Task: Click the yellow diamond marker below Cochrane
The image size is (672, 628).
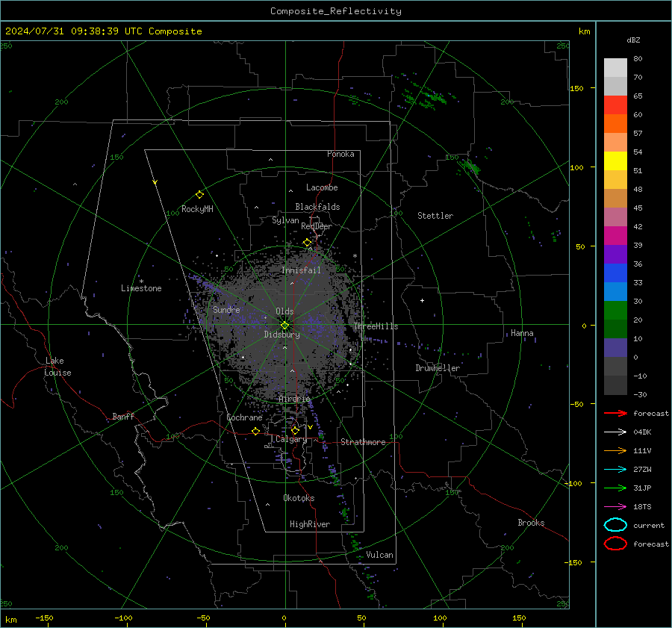Action: [x=255, y=431]
